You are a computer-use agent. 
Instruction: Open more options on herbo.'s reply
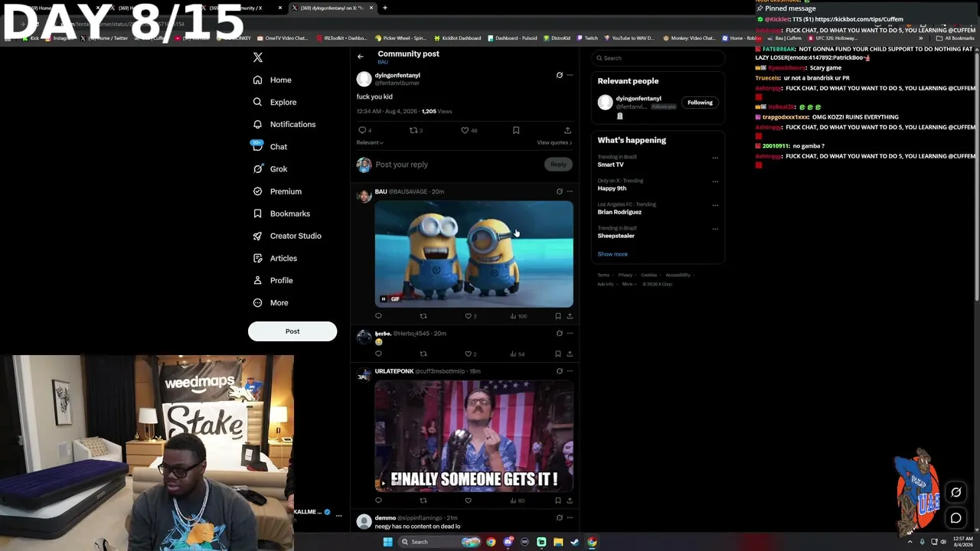tap(570, 333)
